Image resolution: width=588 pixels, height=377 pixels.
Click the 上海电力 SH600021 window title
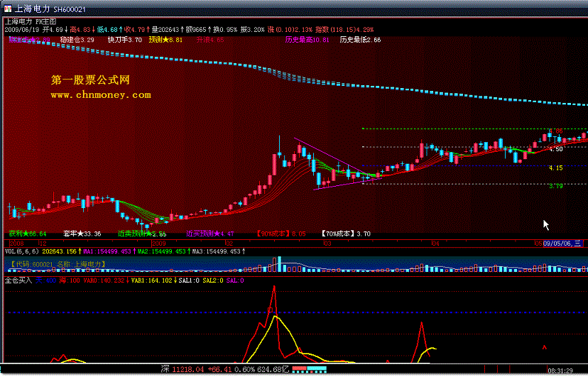(x=50, y=9)
